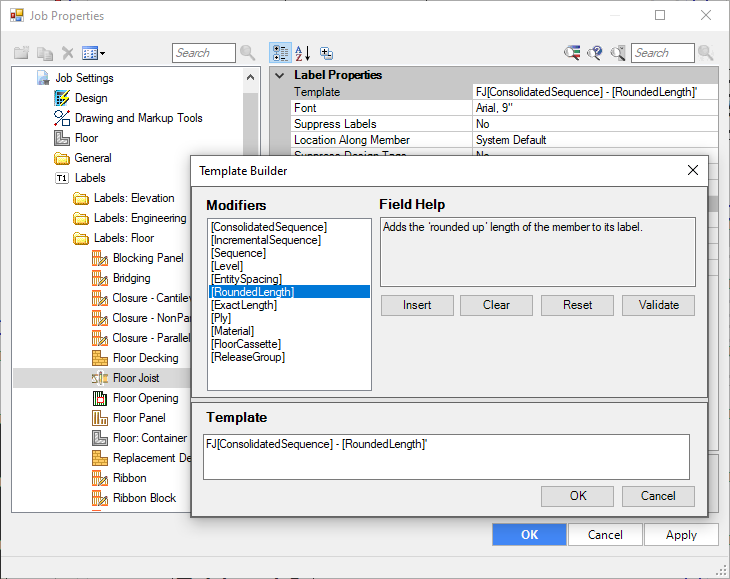Screen dimensions: 730x579
Task: Click the tree panel scroll up arrow
Action: point(250,77)
